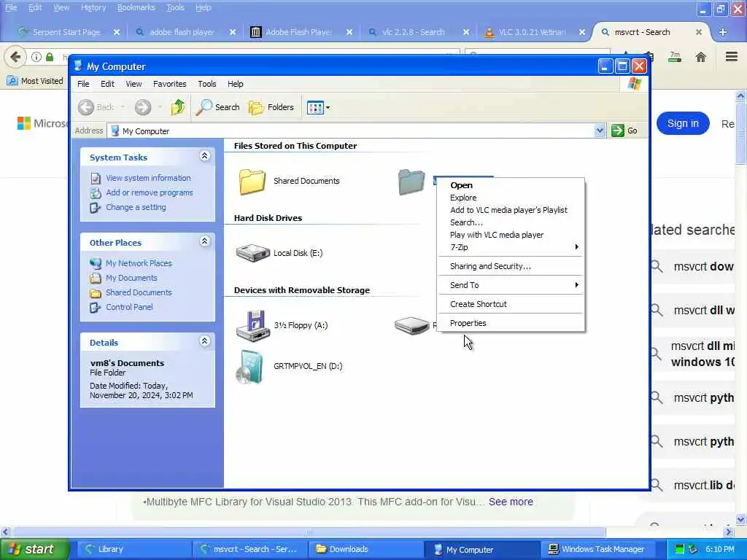This screenshot has height=560, width=747.
Task: Open the browser hamburger menu
Action: (731, 57)
